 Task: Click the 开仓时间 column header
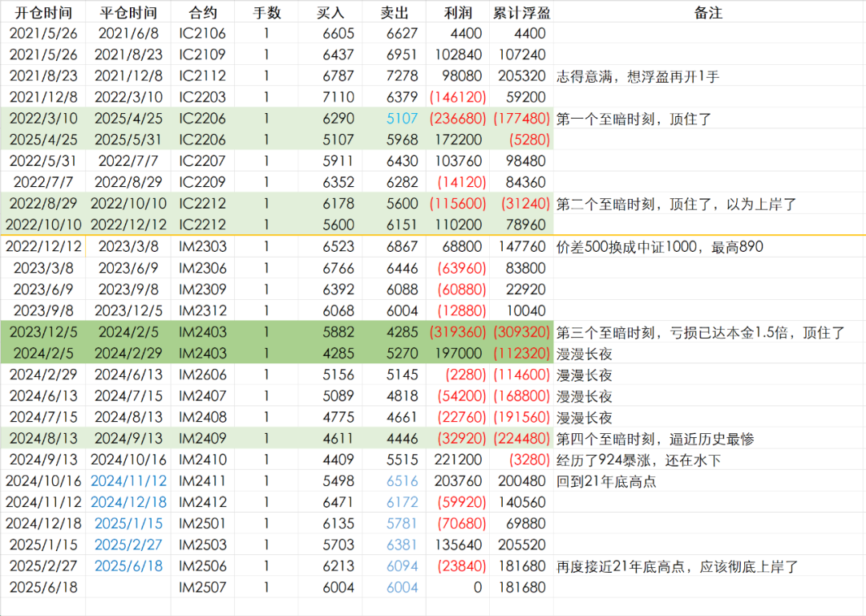(42, 13)
